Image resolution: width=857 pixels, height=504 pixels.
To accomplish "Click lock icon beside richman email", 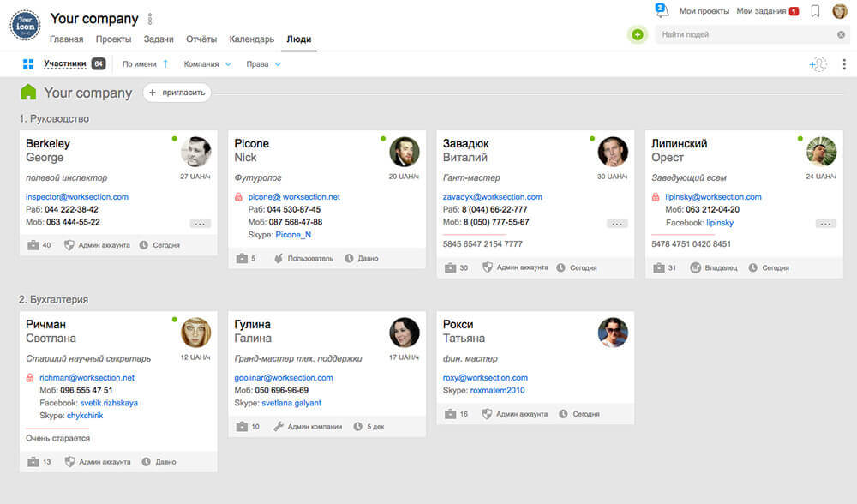I will click(30, 378).
